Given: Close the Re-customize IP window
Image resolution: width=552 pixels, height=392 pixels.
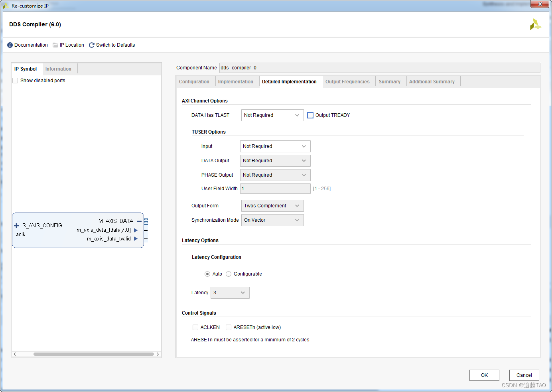Looking at the screenshot, I should [x=540, y=4].
